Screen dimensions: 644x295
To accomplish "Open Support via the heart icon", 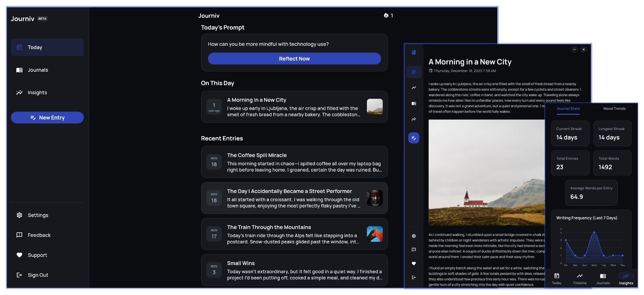I will pyautogui.click(x=414, y=263).
